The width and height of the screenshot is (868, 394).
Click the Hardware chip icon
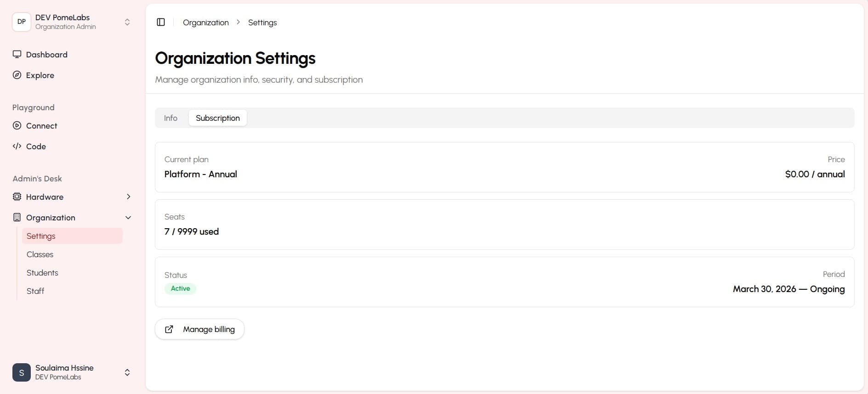tap(17, 197)
